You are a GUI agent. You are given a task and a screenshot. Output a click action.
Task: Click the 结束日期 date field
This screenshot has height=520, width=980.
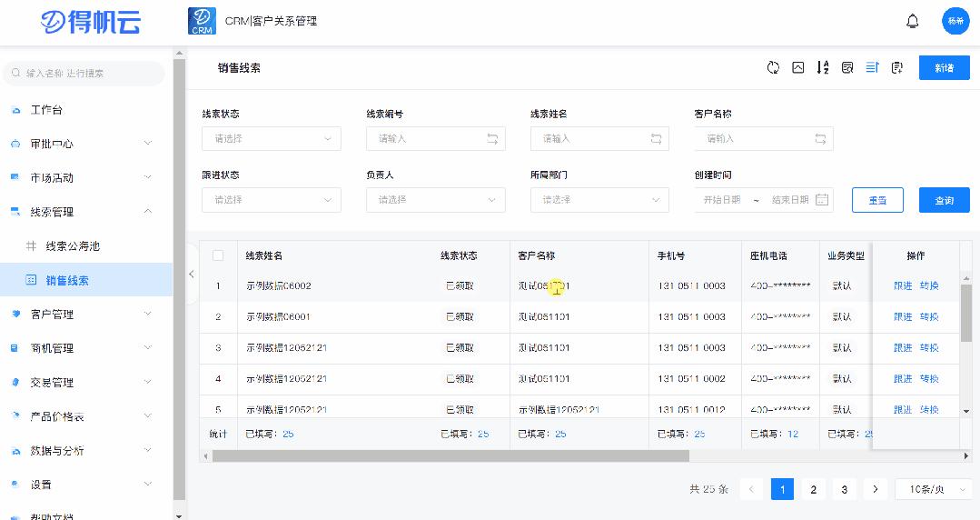[x=790, y=200]
